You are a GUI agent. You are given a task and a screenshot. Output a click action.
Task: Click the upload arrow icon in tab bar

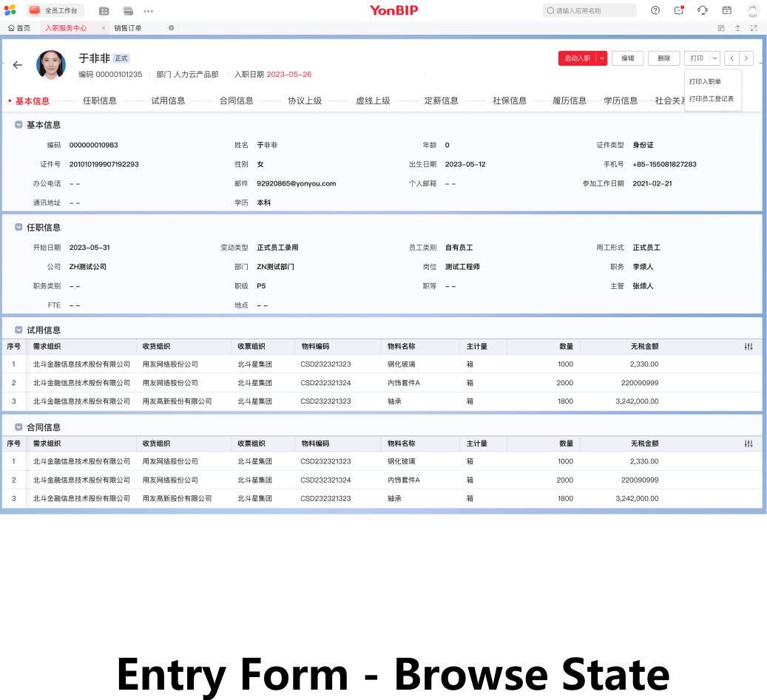coord(737,28)
